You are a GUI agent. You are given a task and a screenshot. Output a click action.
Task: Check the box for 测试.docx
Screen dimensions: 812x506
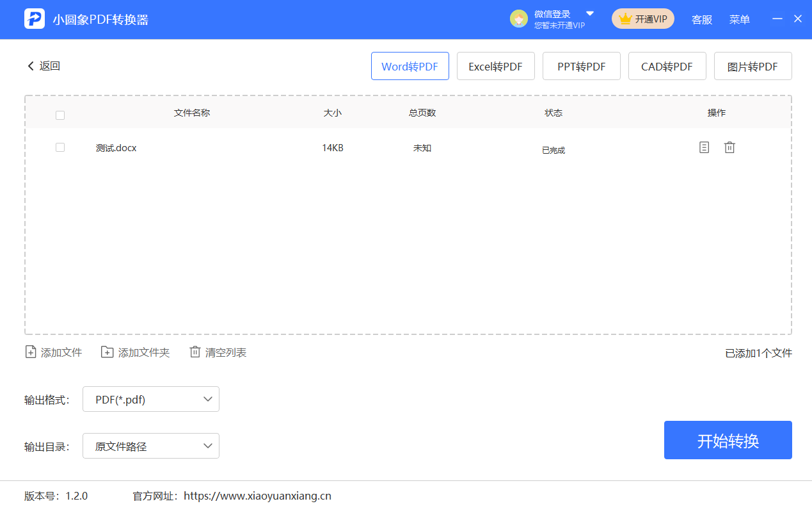[x=60, y=147]
